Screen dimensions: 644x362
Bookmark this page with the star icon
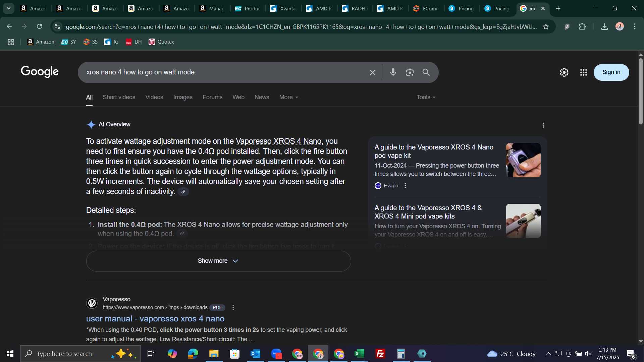[x=546, y=26]
